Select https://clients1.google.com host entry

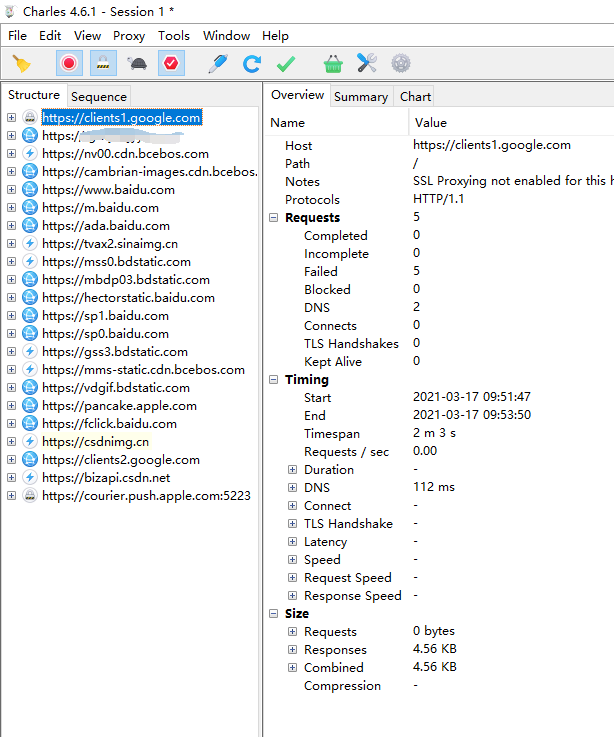[122, 118]
